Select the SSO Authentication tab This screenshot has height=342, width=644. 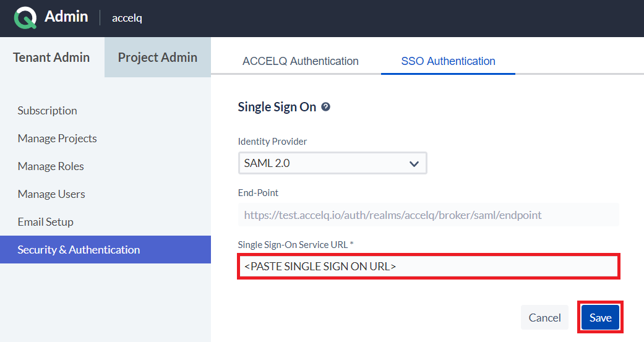coord(448,61)
